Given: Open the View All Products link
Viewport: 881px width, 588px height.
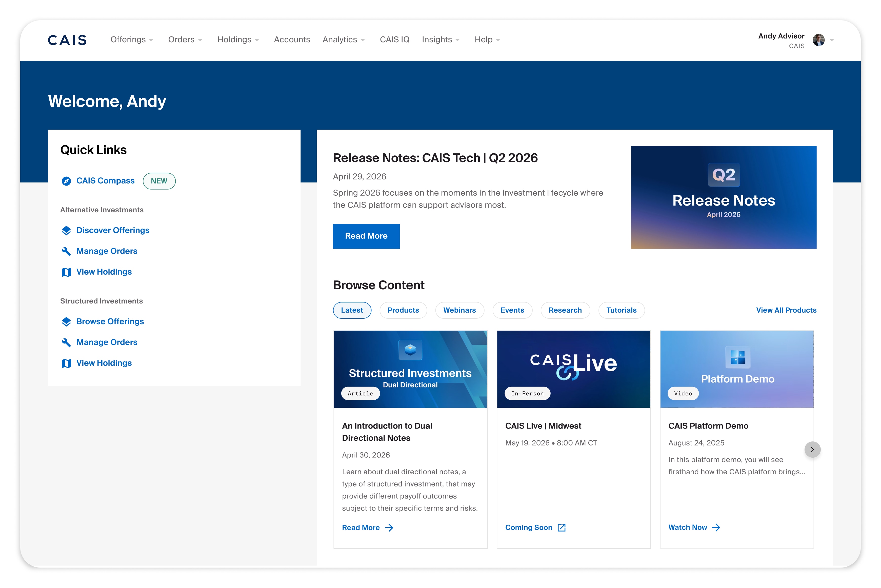Looking at the screenshot, I should click(786, 311).
